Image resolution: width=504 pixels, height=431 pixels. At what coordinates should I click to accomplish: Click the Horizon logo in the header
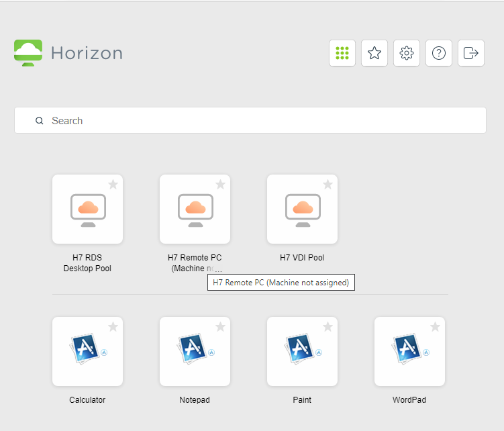(x=68, y=53)
